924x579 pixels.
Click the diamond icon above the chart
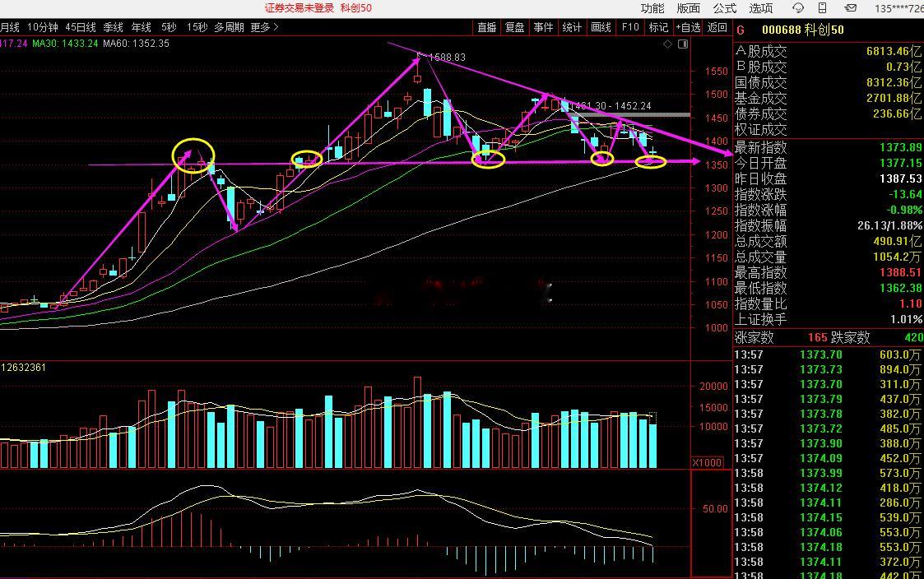(x=667, y=44)
